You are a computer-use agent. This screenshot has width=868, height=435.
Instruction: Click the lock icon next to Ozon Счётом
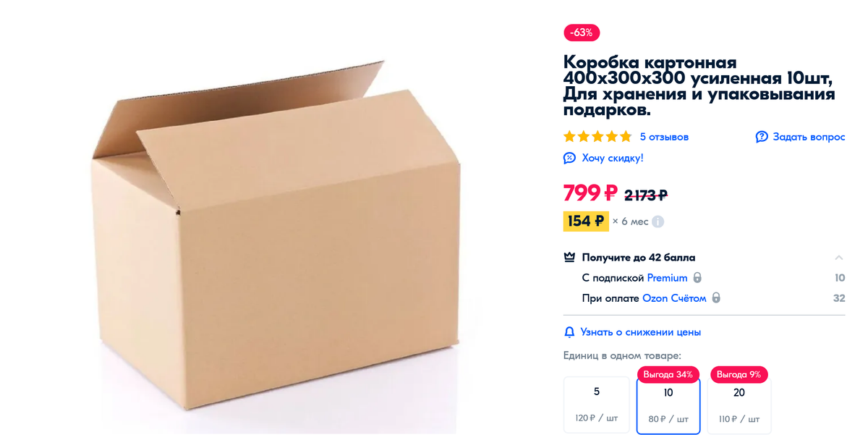click(716, 298)
